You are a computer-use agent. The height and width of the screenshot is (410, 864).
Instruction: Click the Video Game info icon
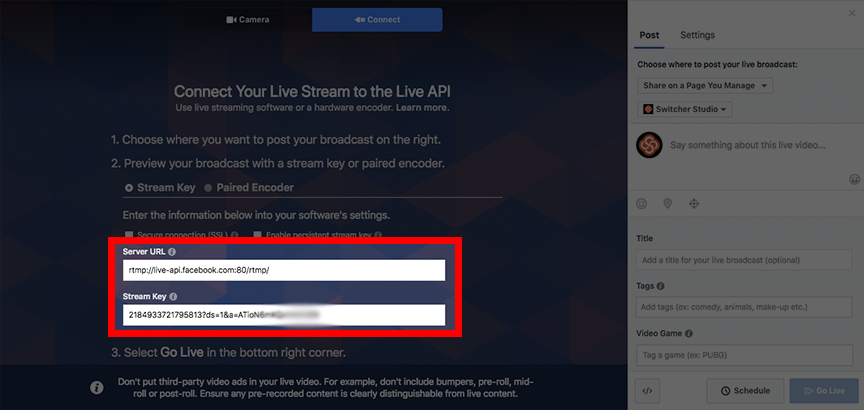click(689, 333)
